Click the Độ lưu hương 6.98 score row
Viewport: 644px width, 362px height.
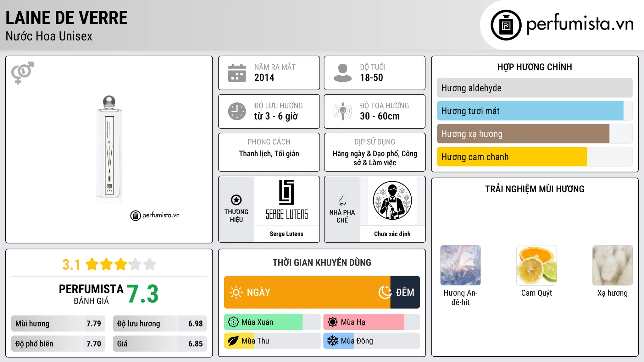click(x=160, y=324)
